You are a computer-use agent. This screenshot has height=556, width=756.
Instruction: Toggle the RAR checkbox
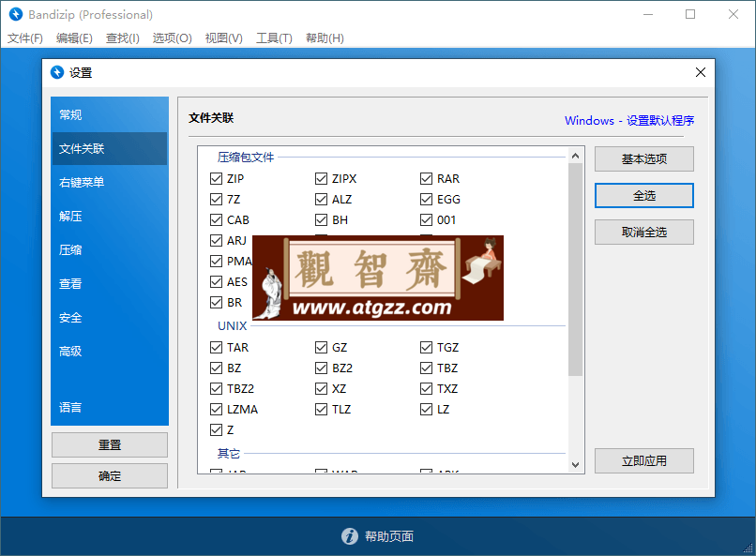(x=426, y=179)
